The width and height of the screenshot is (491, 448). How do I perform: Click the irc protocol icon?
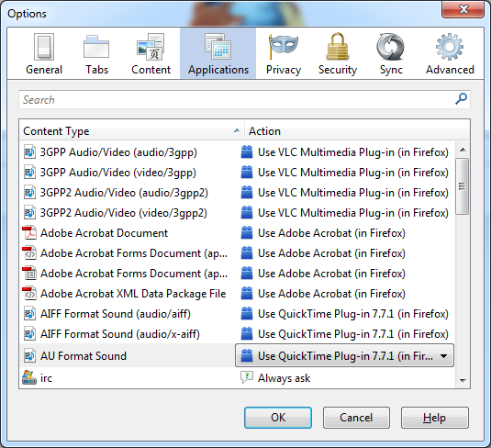29,378
